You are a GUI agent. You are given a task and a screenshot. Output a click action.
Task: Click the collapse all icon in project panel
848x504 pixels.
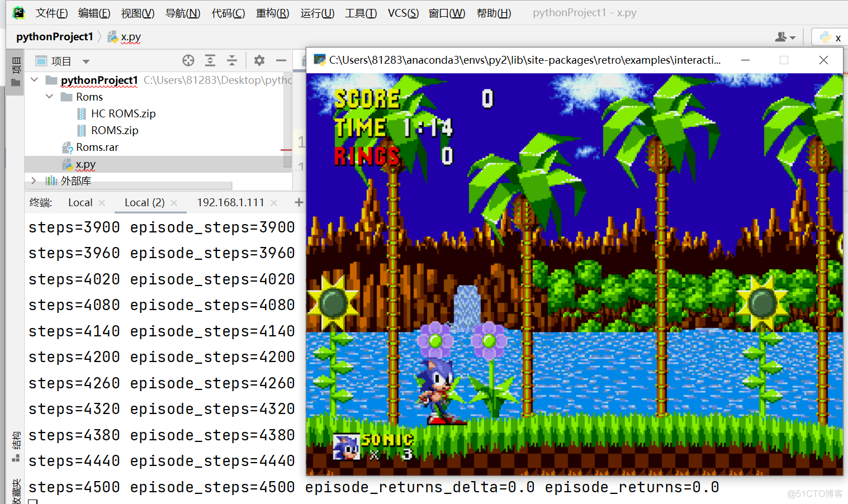(x=232, y=60)
